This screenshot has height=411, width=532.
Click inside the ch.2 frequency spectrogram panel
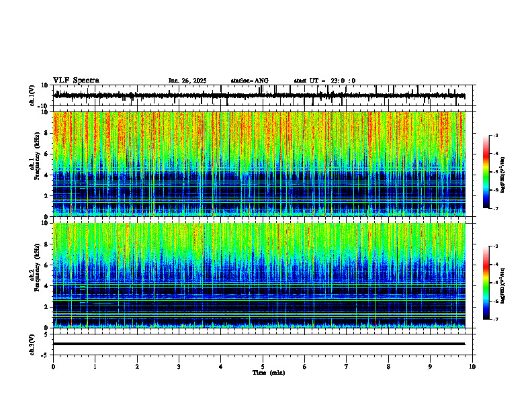tap(259, 275)
